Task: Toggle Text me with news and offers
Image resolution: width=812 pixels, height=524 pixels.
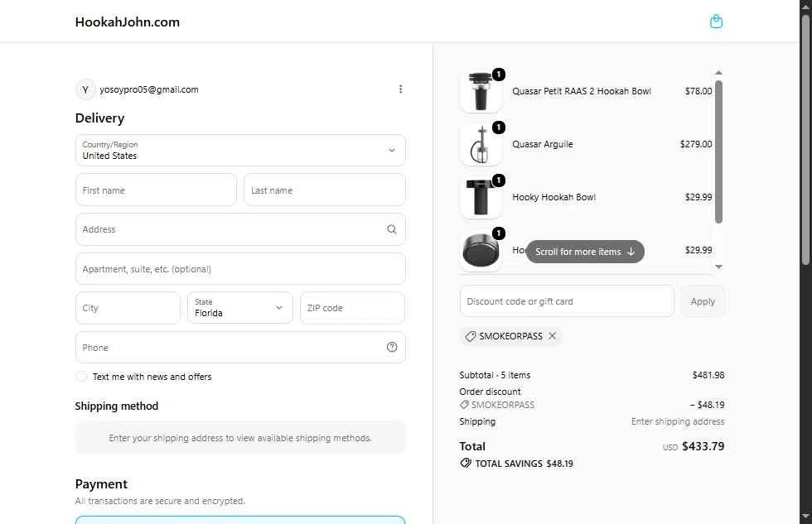Action: (x=81, y=377)
